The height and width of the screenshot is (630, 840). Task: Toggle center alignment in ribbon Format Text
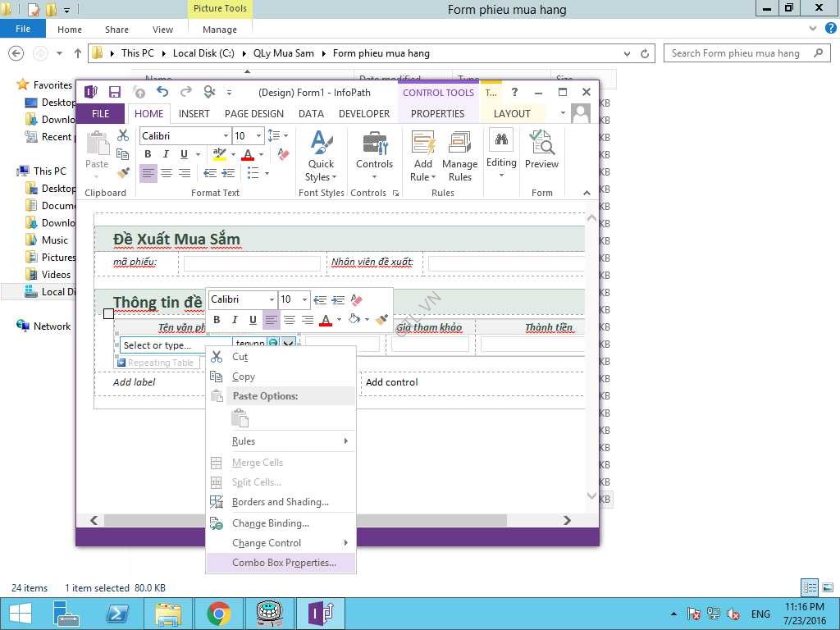(x=167, y=173)
